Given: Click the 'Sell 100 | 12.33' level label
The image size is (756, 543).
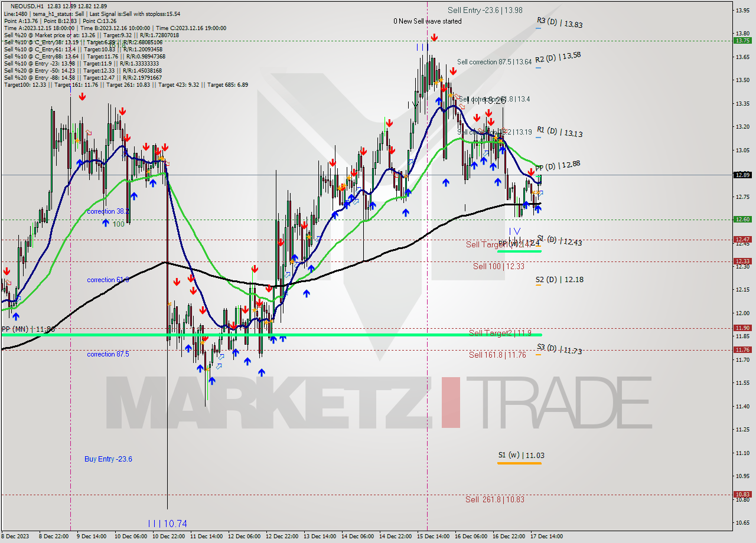Looking at the screenshot, I should tap(498, 266).
